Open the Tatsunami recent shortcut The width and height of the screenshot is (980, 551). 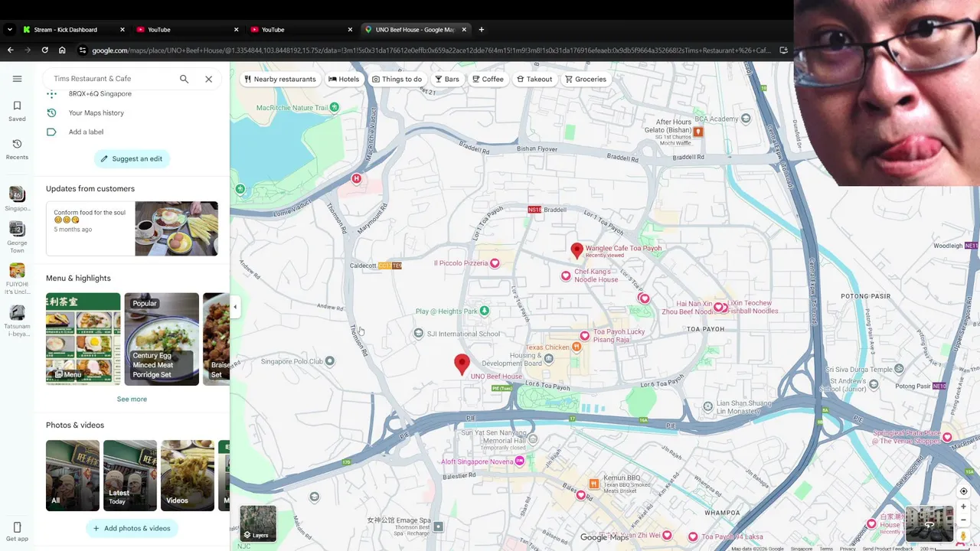pos(17,321)
